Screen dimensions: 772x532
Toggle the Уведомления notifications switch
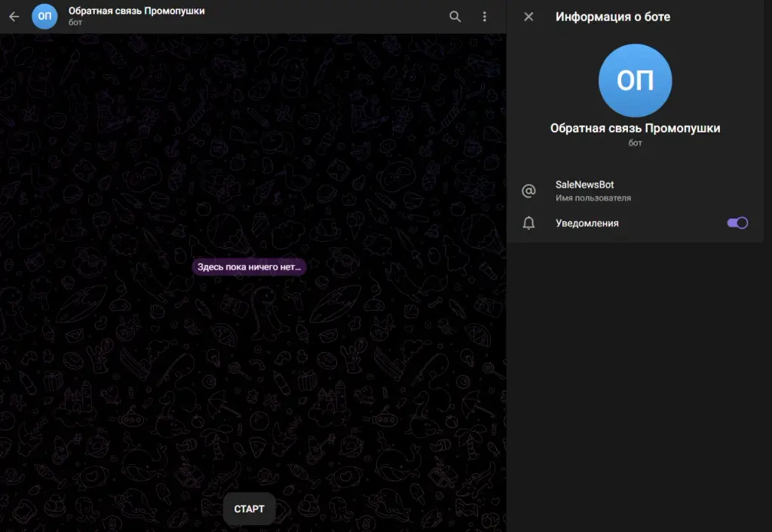click(x=737, y=223)
